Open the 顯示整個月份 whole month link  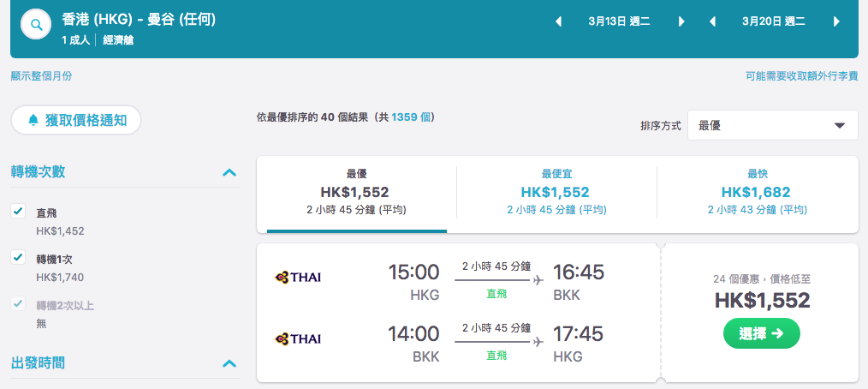point(42,76)
